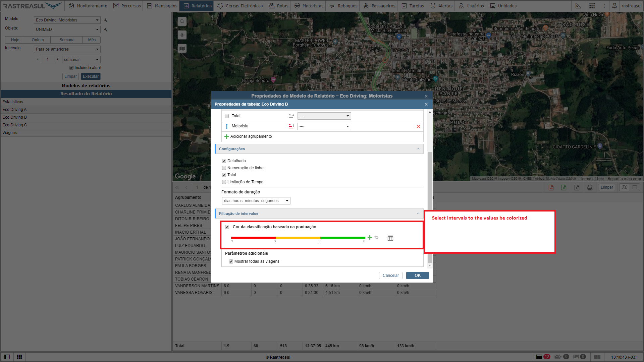Open the Formato de duração dropdown

tap(256, 201)
